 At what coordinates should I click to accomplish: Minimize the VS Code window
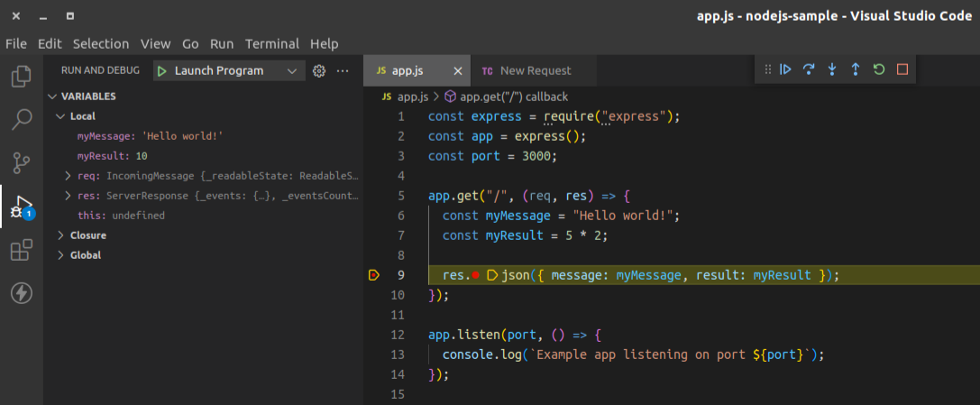pyautogui.click(x=44, y=16)
